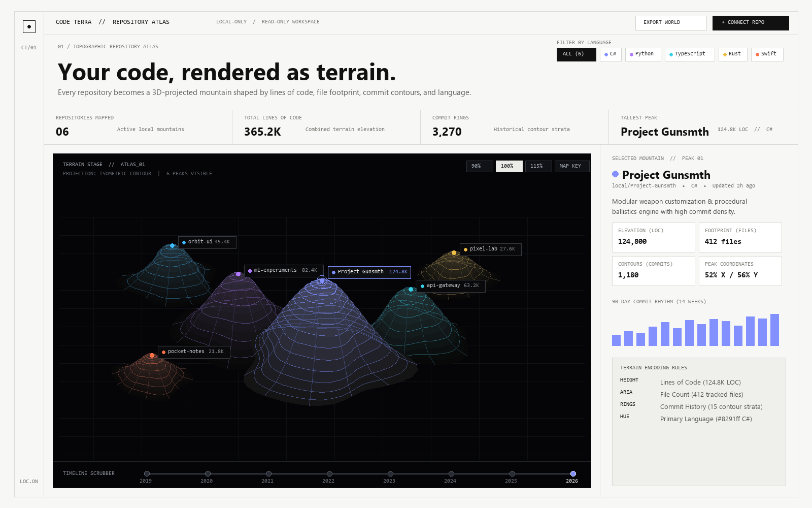This screenshot has width=812, height=508.
Task: Jump timeline scrubber to 2024
Action: (x=451, y=474)
